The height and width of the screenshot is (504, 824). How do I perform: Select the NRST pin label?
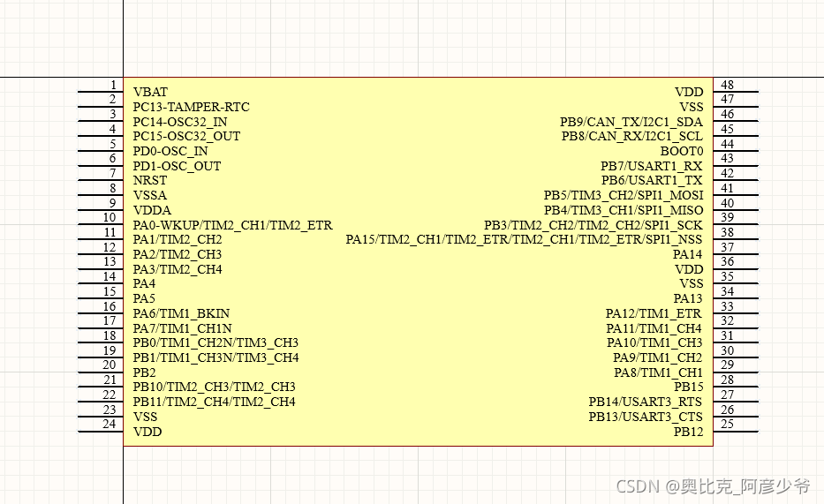pyautogui.click(x=150, y=181)
